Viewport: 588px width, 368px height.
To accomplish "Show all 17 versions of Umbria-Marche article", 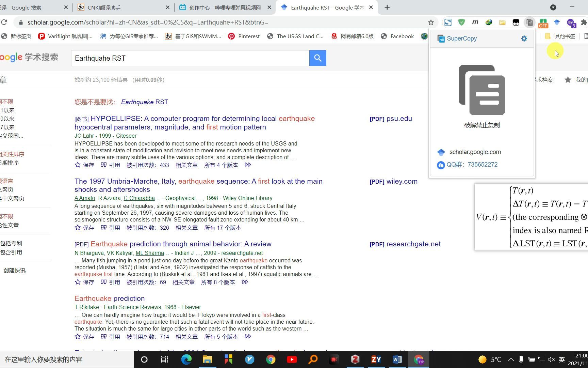I will pos(223,228).
